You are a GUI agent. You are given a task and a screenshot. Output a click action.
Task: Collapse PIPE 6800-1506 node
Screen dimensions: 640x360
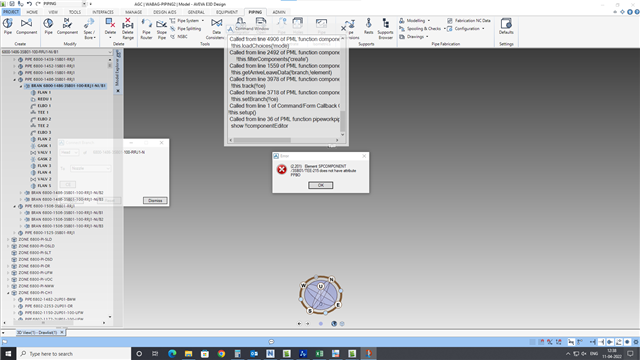14,206
